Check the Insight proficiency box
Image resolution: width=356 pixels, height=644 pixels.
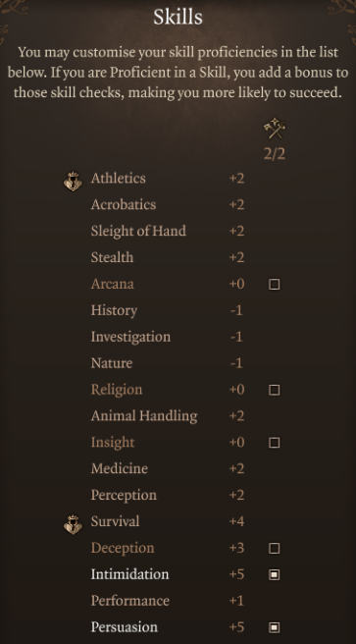click(x=275, y=443)
